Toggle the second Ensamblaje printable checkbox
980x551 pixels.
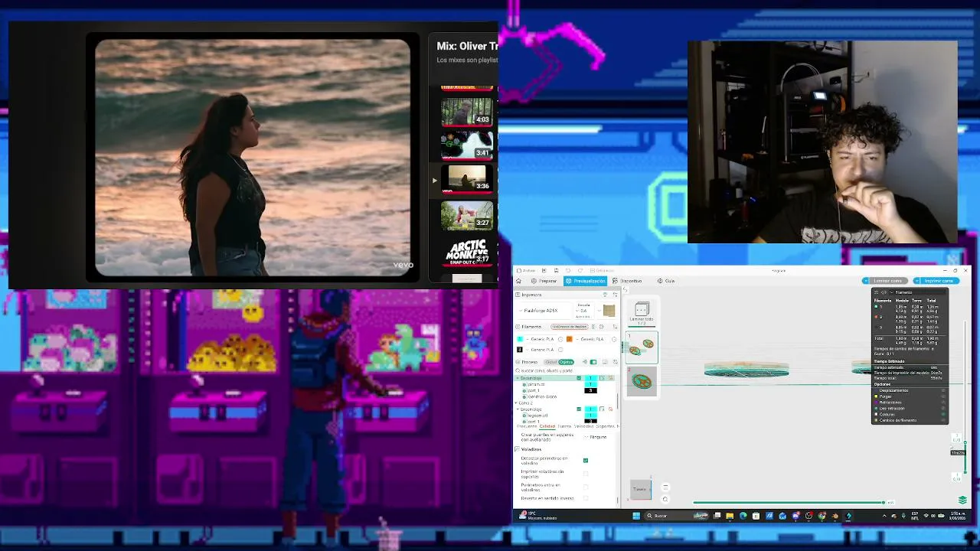(x=579, y=409)
